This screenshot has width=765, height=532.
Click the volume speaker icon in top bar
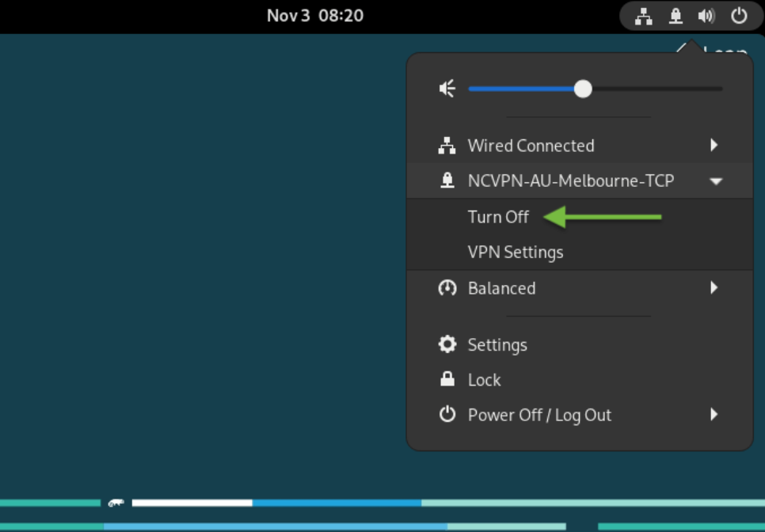[x=706, y=16]
